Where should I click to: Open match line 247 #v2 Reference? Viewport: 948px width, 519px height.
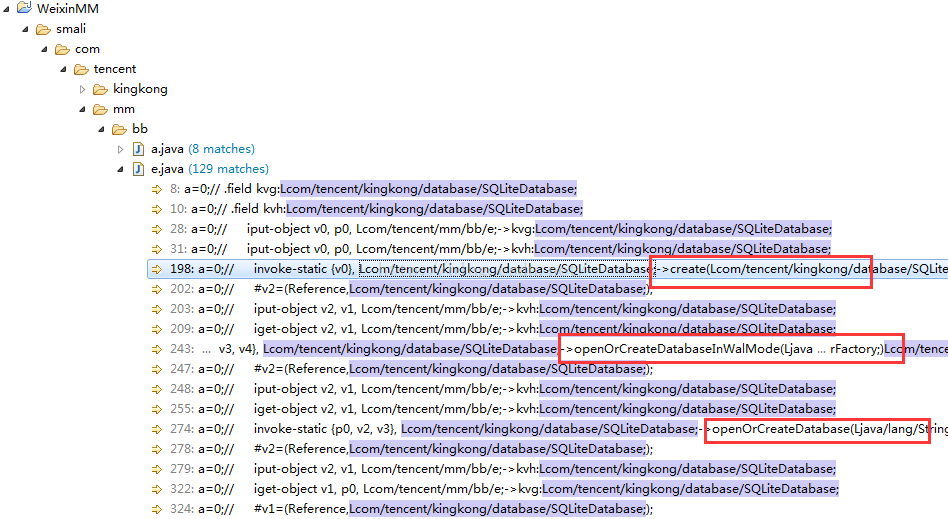pyautogui.click(x=411, y=369)
